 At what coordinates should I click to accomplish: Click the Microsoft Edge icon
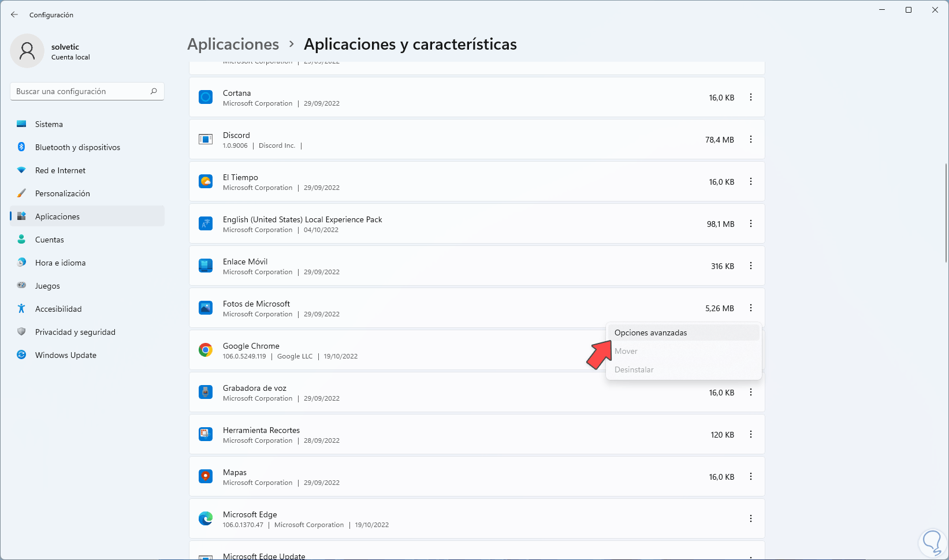206,518
